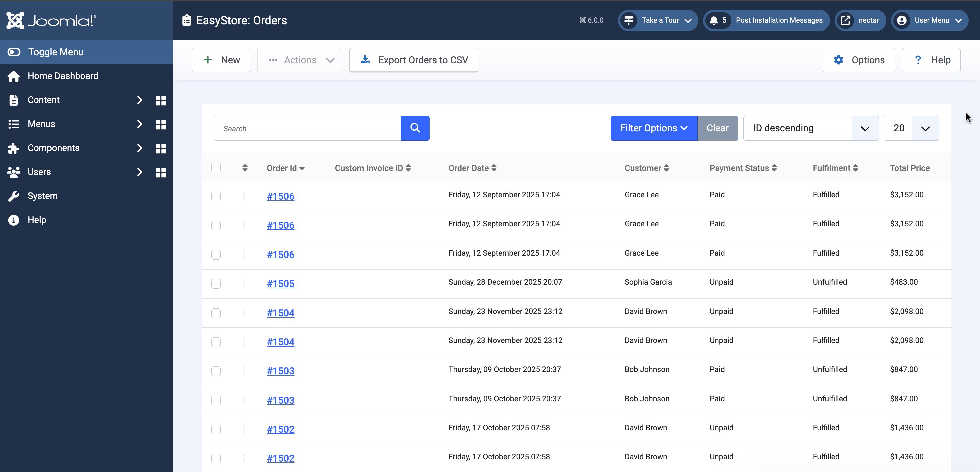This screenshot has height=472, width=980.
Task: Check the select-all orders checkbox
Action: coord(216,167)
